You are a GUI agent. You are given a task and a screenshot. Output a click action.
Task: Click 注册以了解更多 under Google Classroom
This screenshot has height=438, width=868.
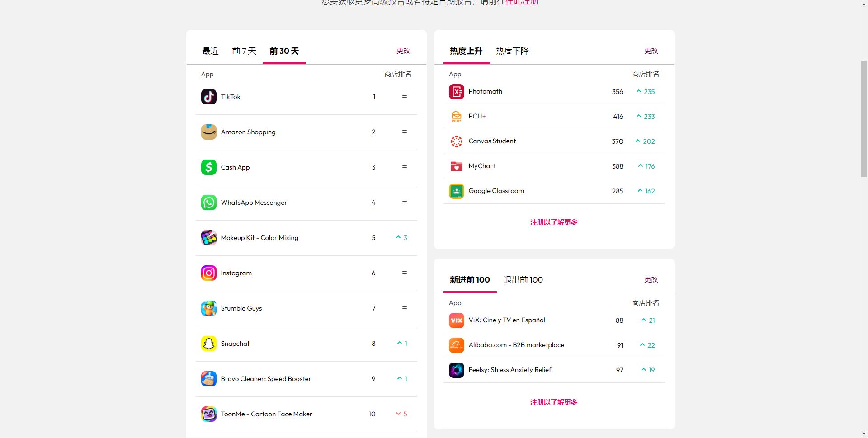[554, 222]
